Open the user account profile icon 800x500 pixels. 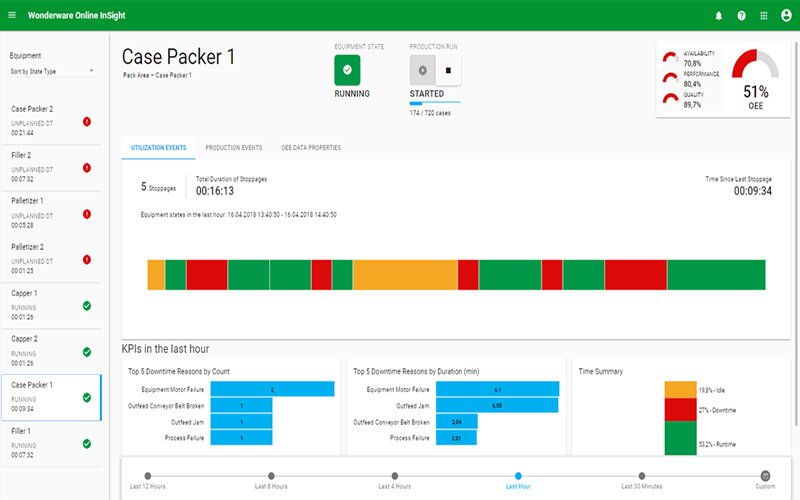pos(786,15)
